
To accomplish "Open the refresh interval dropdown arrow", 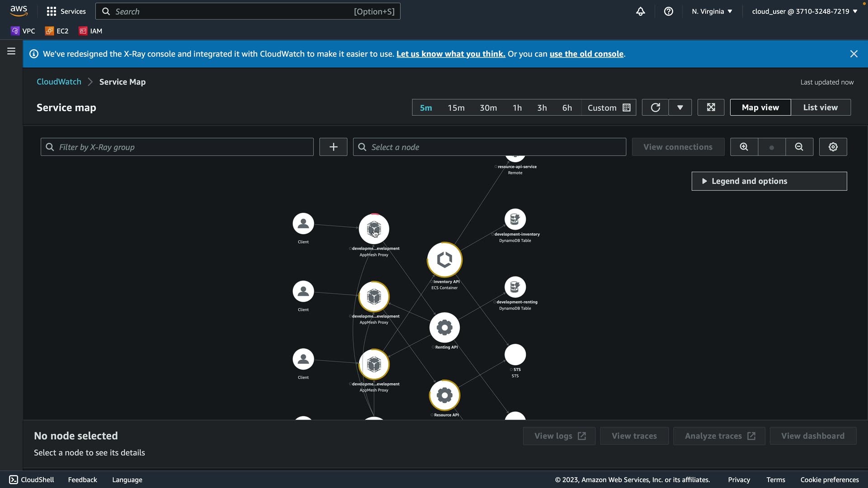I will point(680,108).
